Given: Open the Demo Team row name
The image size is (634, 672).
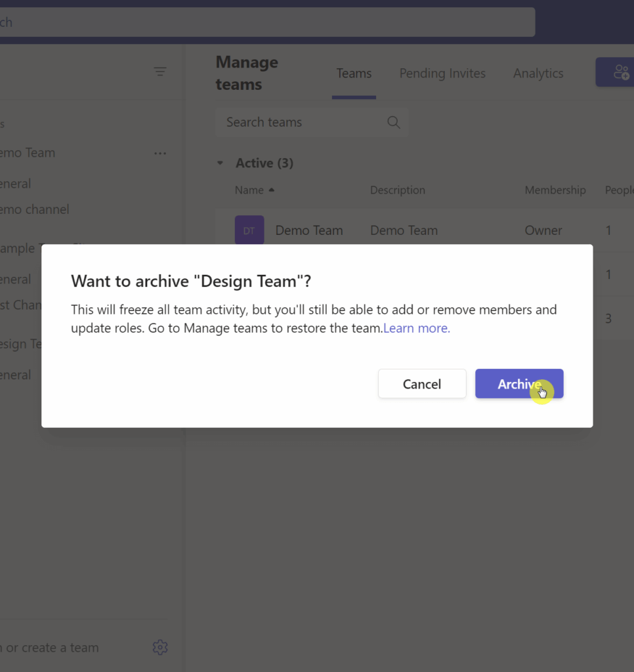Looking at the screenshot, I should point(308,230).
